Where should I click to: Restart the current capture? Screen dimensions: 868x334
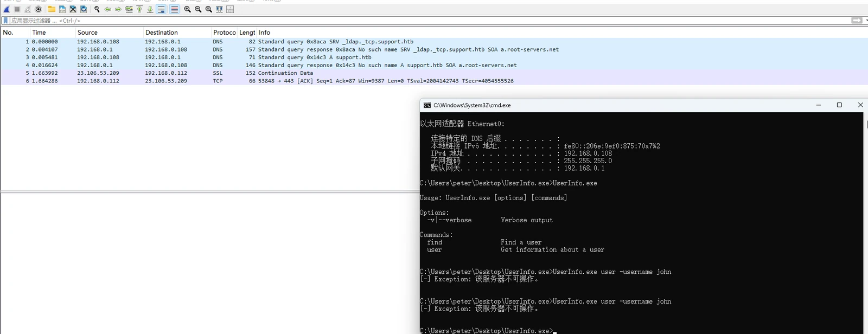coord(28,9)
